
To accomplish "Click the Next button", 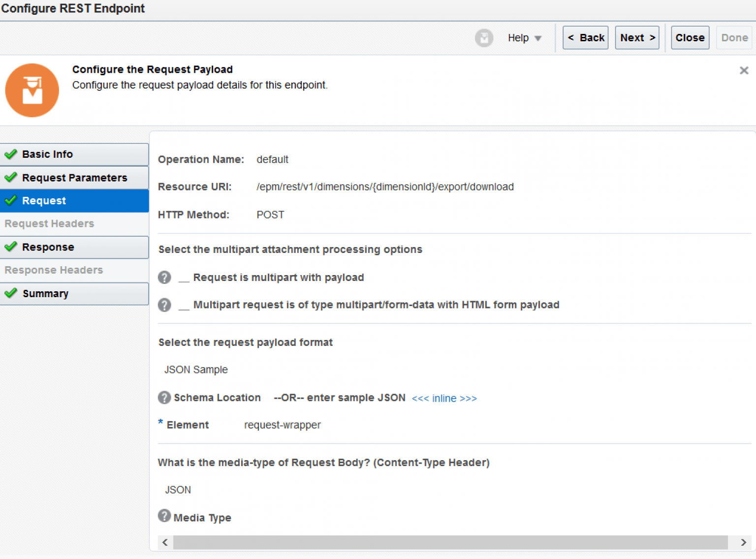I will pyautogui.click(x=637, y=37).
